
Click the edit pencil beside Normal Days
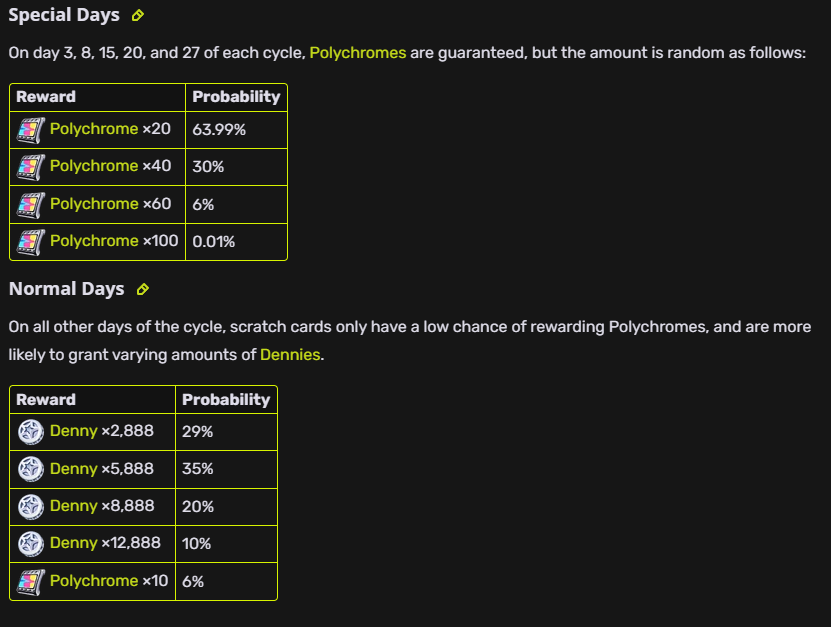pyautogui.click(x=143, y=289)
